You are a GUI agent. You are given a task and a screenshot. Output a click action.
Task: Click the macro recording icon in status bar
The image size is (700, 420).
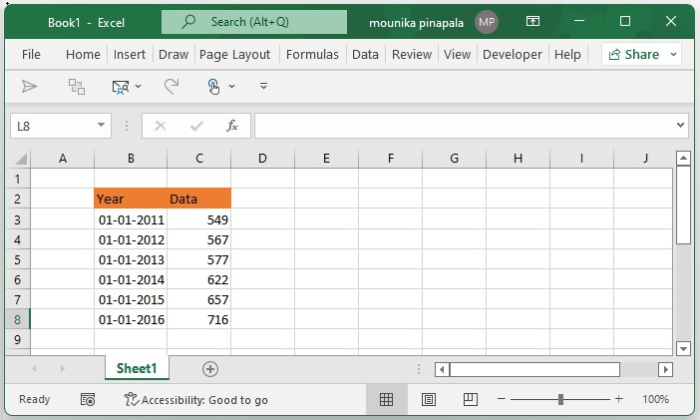(87, 399)
